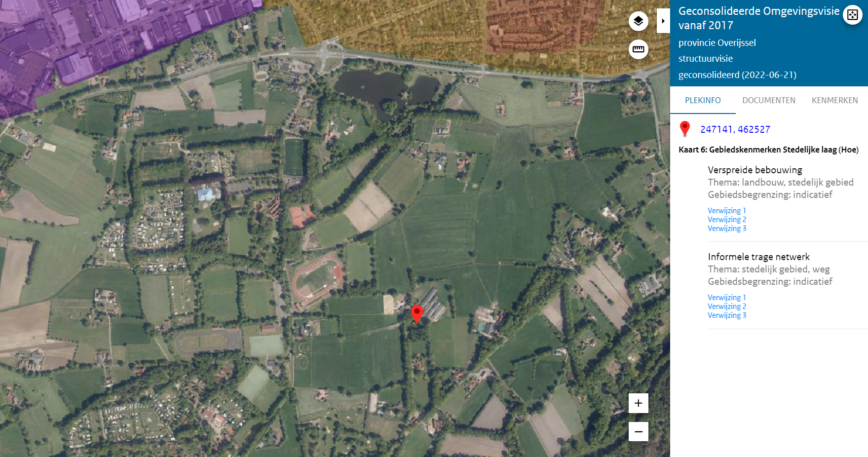Open coordinates link 247141, 462527
868x457 pixels.
click(735, 129)
